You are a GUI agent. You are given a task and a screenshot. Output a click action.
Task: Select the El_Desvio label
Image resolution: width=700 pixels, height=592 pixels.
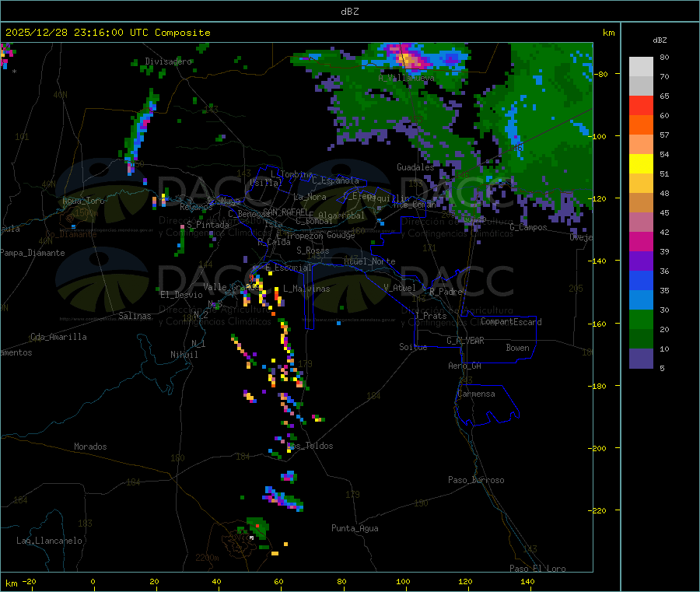pos(182,295)
